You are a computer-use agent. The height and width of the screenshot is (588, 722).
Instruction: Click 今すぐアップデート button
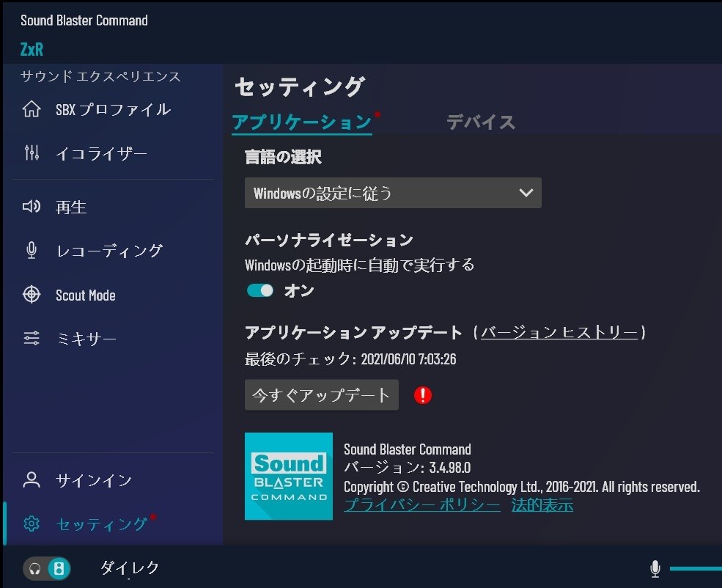321,394
